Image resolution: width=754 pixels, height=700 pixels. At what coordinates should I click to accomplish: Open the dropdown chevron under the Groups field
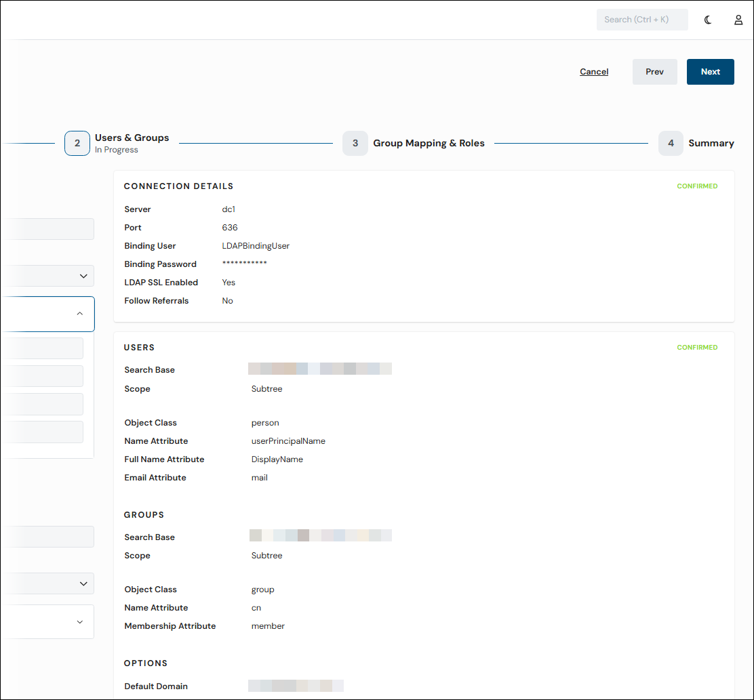click(x=47, y=583)
